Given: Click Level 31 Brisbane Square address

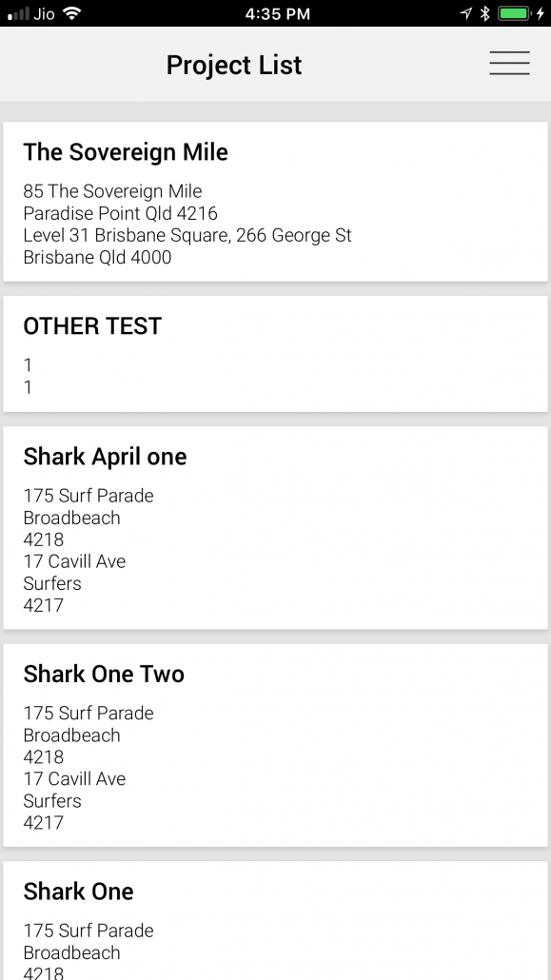Looking at the screenshot, I should (x=187, y=235).
